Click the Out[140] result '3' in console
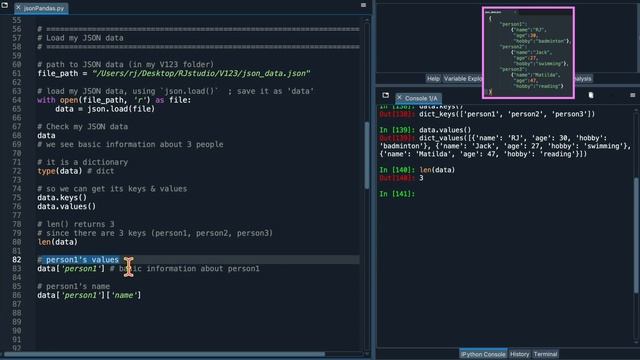This screenshot has height=360, width=640. [x=421, y=178]
